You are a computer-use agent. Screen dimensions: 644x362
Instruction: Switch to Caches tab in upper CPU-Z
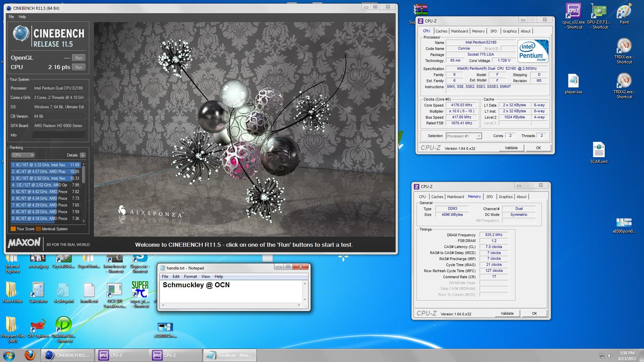(x=441, y=31)
